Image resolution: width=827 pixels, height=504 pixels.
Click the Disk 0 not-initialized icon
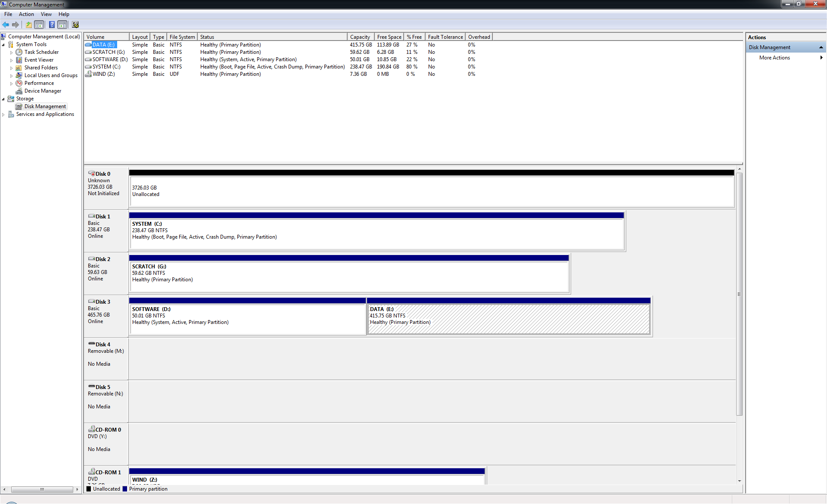click(x=91, y=174)
